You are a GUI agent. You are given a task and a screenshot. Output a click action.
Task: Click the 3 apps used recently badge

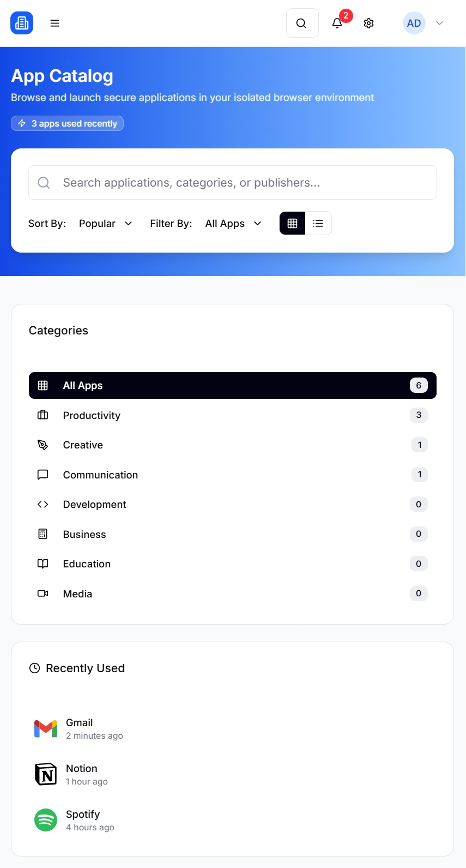tap(68, 123)
